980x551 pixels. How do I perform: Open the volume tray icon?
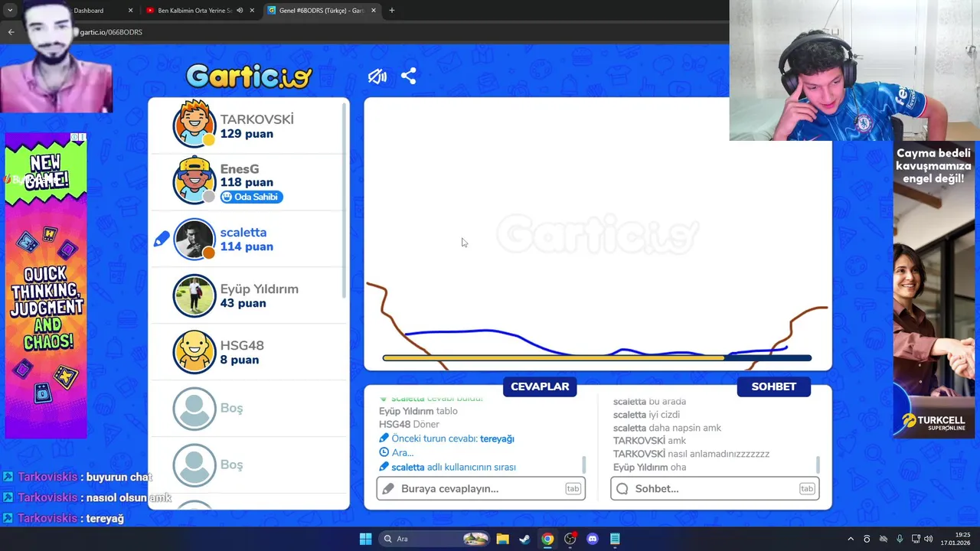click(928, 539)
